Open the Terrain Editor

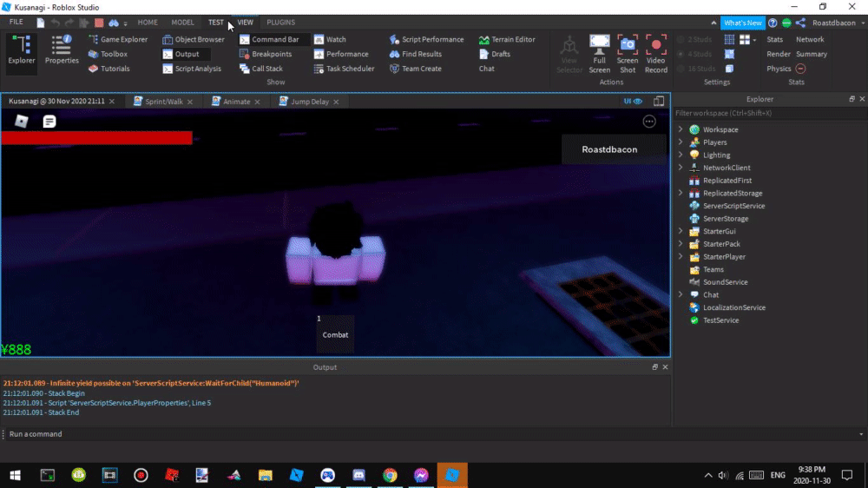(507, 39)
